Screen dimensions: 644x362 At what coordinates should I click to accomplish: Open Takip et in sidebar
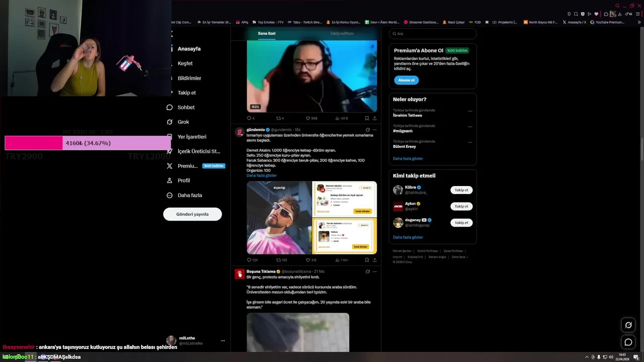(187, 93)
